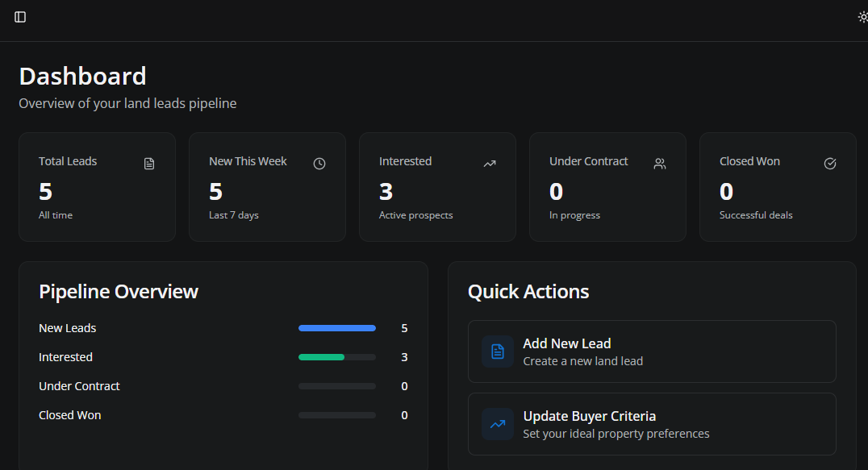Click the New Leads progress bar
This screenshot has width=868, height=470.
336,328
